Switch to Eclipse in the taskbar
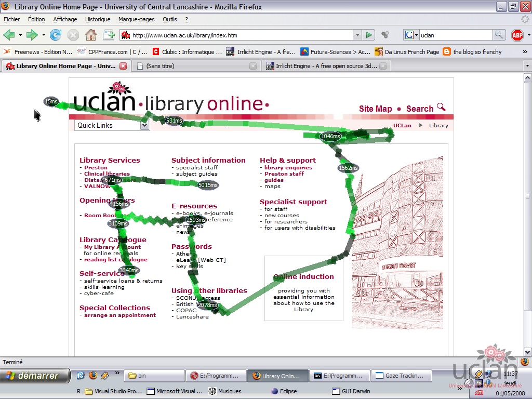The width and height of the screenshot is (532, 399). [284, 391]
